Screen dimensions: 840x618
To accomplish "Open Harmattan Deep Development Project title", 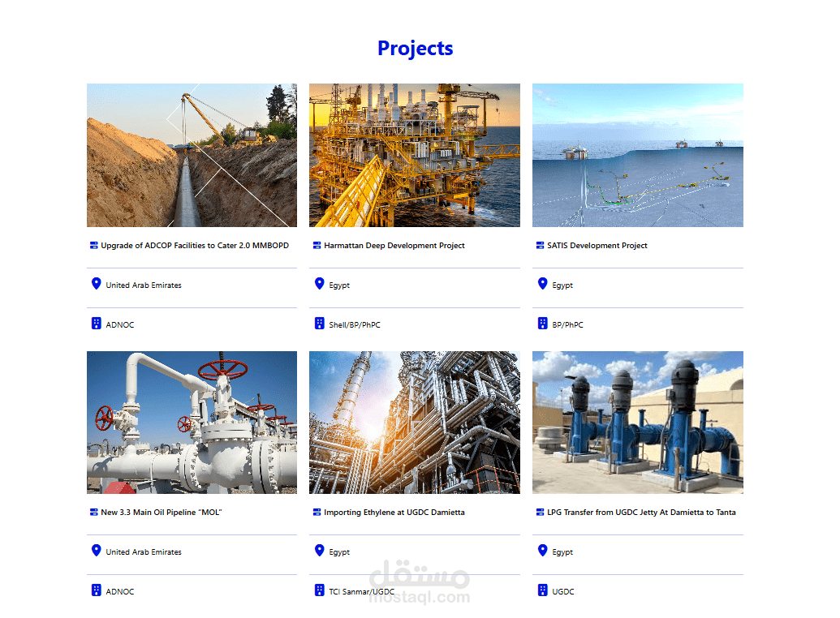I will (394, 245).
